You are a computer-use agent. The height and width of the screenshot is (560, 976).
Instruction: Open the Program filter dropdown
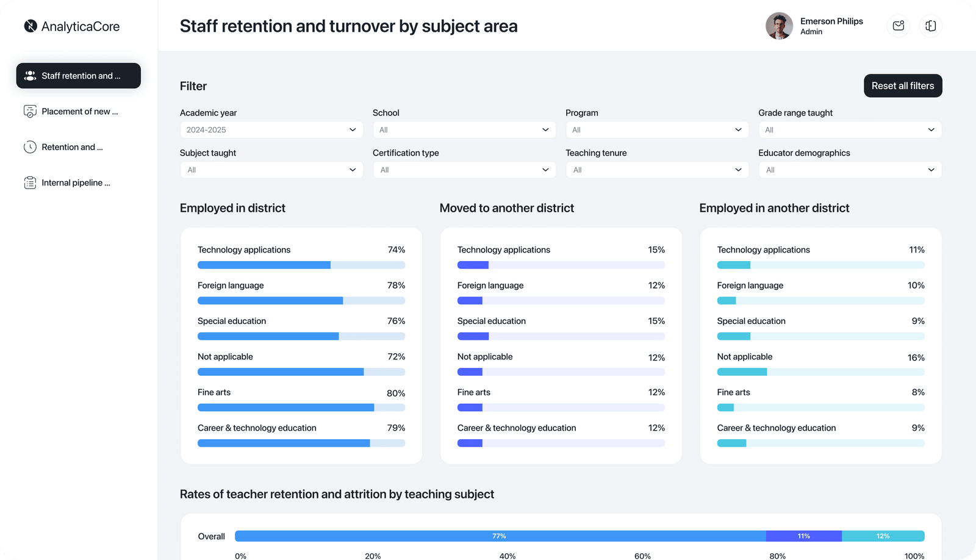click(x=656, y=130)
